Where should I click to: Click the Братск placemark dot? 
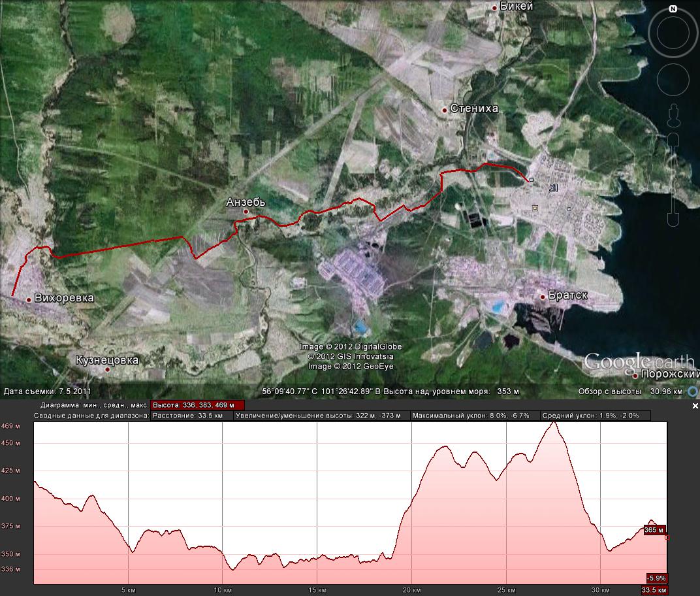pyautogui.click(x=543, y=297)
